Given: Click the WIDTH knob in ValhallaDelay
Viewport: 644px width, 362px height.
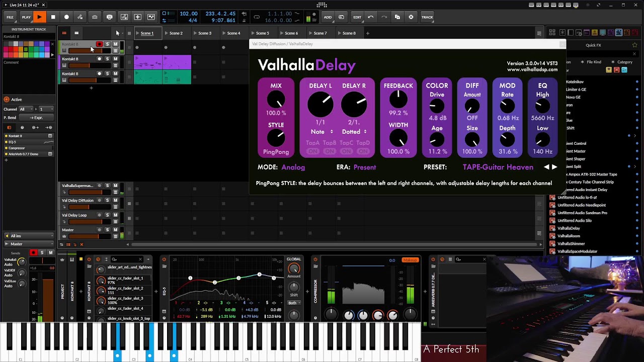Looking at the screenshot, I should coord(398,138).
